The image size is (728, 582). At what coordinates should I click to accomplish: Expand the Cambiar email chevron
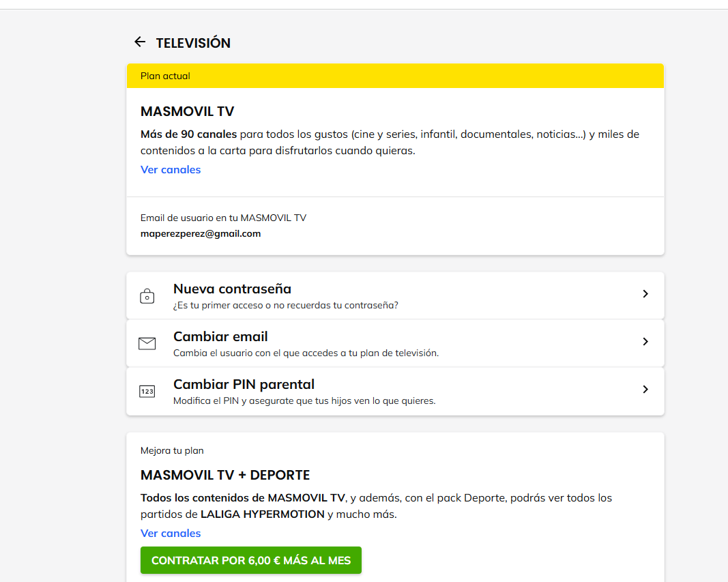645,342
